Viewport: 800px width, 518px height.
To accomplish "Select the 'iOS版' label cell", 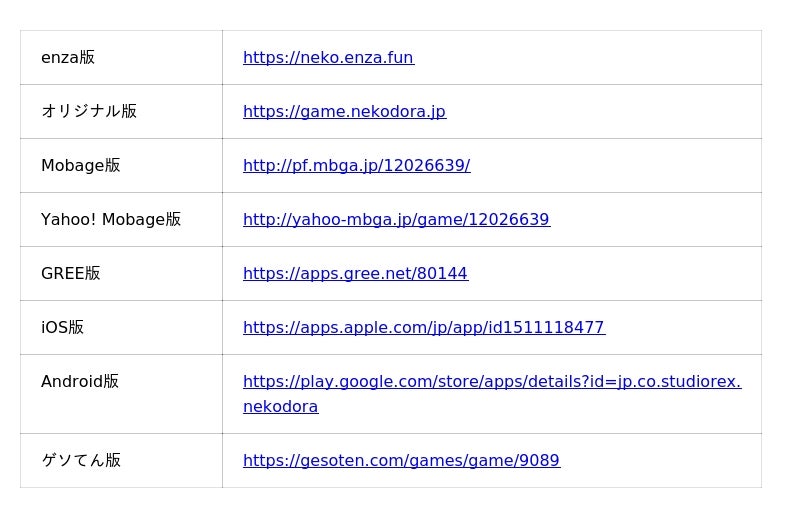I will pos(62,328).
